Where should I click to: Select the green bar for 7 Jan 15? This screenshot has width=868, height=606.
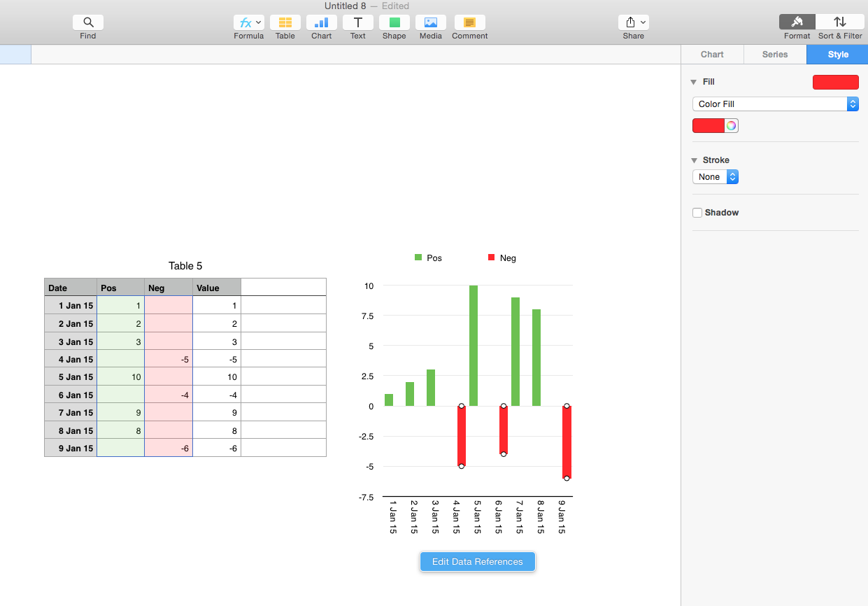pos(515,351)
